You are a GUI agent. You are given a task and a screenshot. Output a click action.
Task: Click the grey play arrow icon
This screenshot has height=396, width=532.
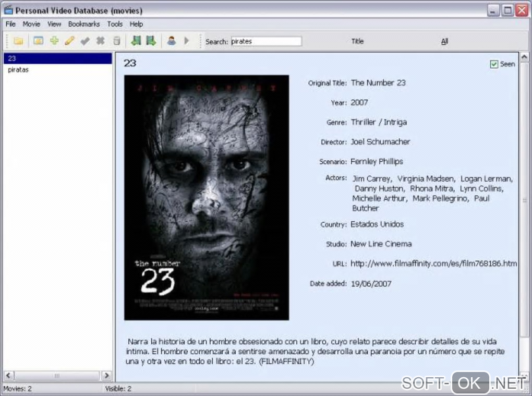pos(187,41)
